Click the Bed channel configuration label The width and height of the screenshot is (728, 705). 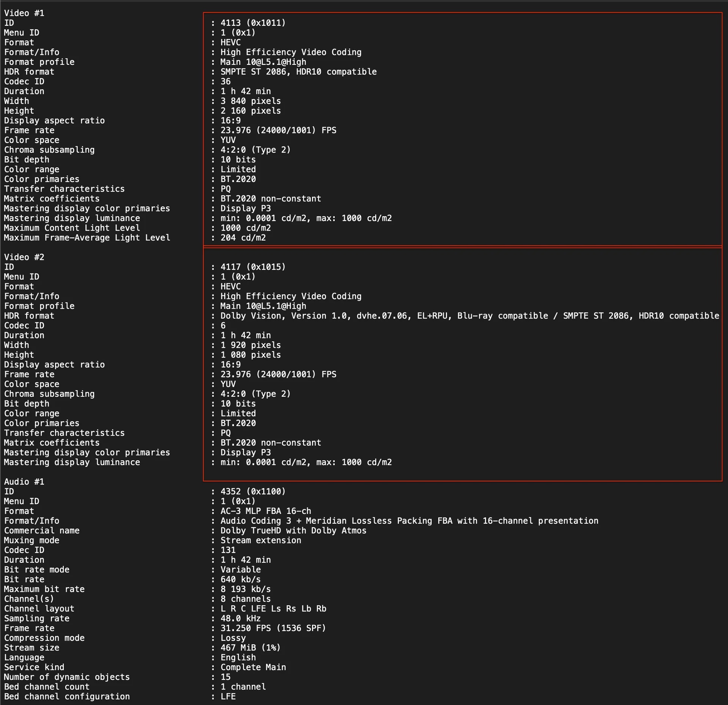[x=67, y=697]
